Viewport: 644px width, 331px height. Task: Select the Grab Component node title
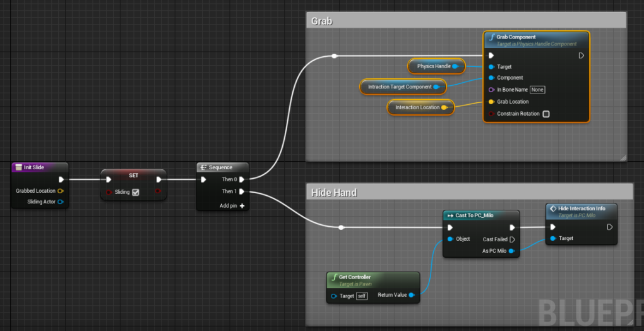tap(516, 37)
